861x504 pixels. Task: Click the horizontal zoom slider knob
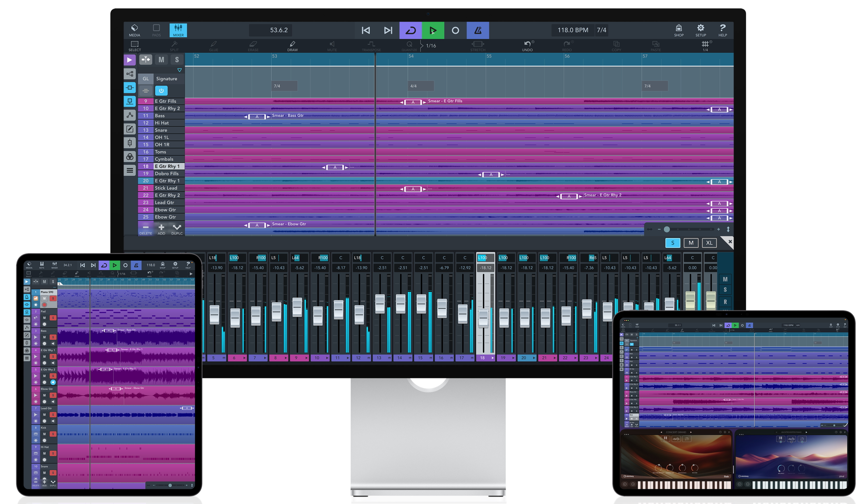667,229
